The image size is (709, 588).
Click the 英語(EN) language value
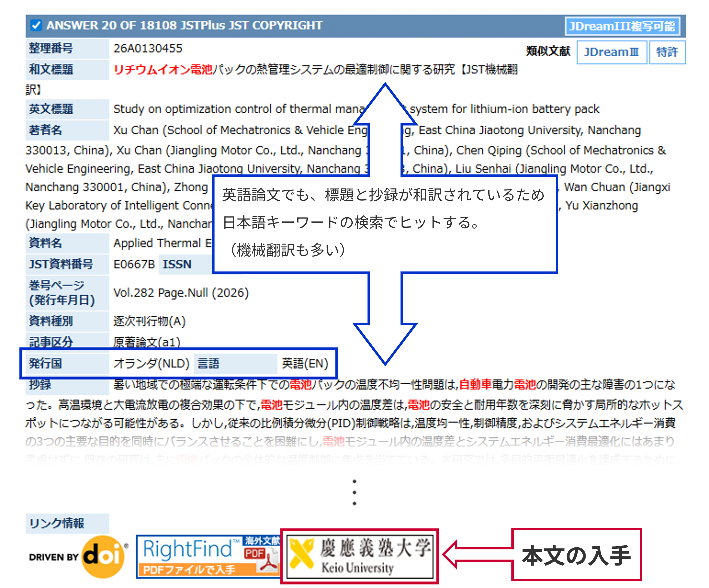pos(305,363)
